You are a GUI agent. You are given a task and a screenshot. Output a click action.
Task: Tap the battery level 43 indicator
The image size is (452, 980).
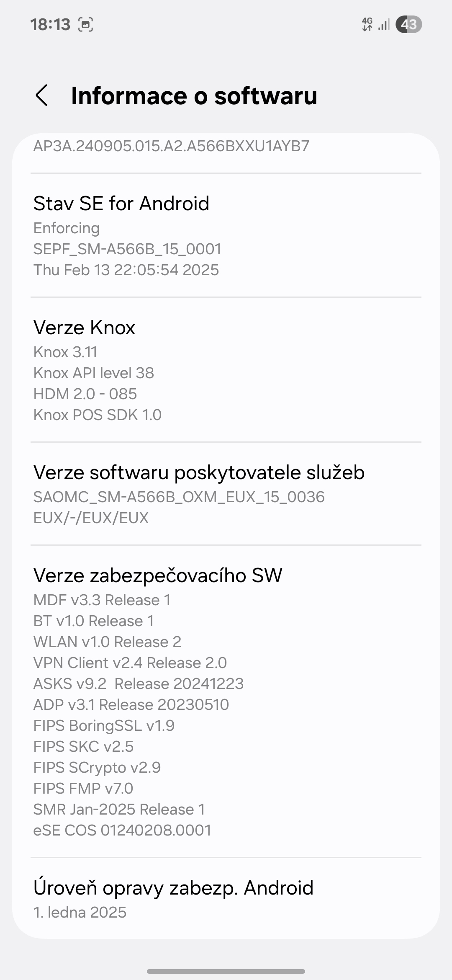click(x=408, y=25)
